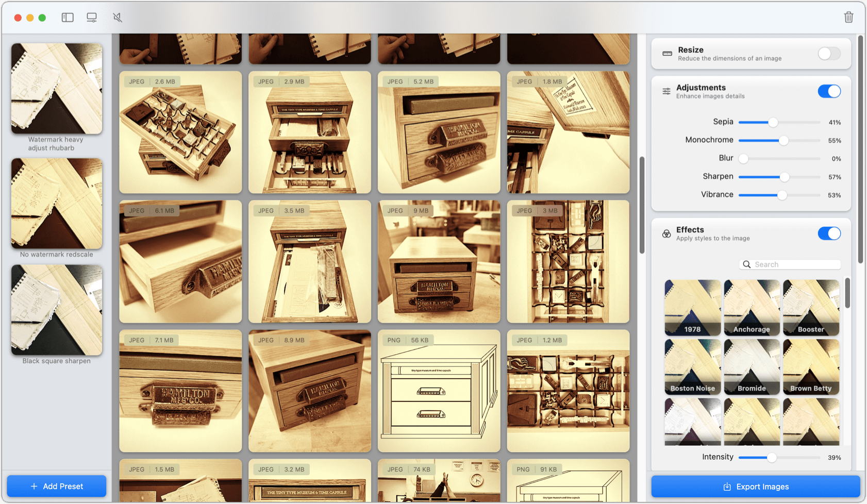Select the 7.1 MB JPEG image
The width and height of the screenshot is (867, 504).
[180, 391]
